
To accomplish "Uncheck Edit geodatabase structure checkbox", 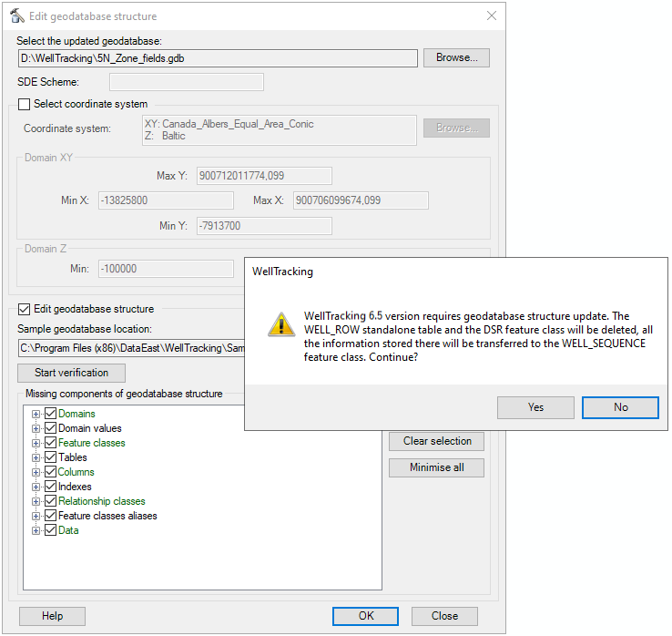I will click(24, 309).
